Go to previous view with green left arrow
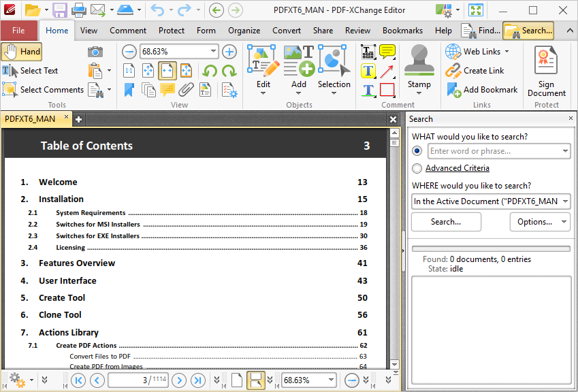The image size is (578, 392). click(x=216, y=10)
